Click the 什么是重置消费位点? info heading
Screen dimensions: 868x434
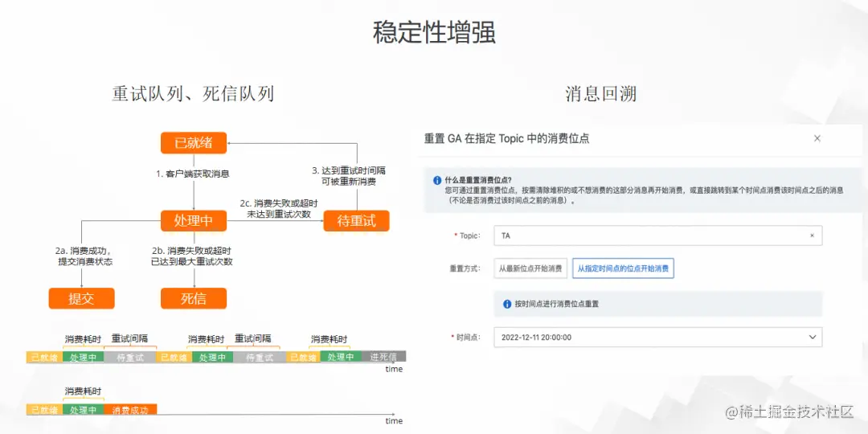(x=478, y=180)
